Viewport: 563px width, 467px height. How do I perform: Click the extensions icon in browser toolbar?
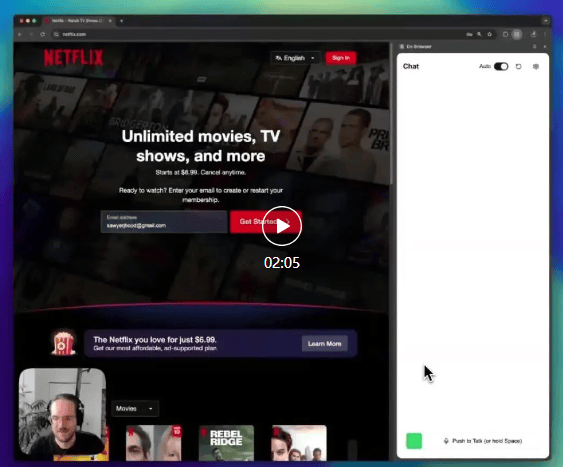coord(505,34)
